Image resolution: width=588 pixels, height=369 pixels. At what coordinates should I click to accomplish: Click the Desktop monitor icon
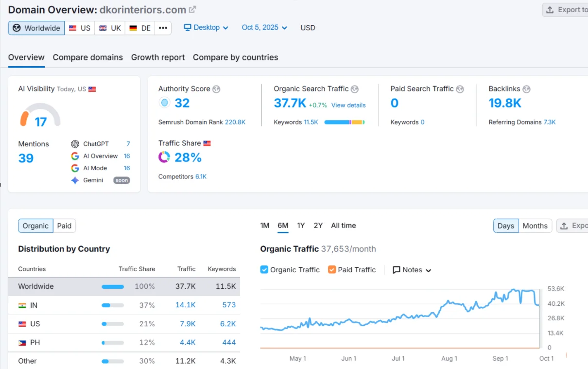[188, 28]
